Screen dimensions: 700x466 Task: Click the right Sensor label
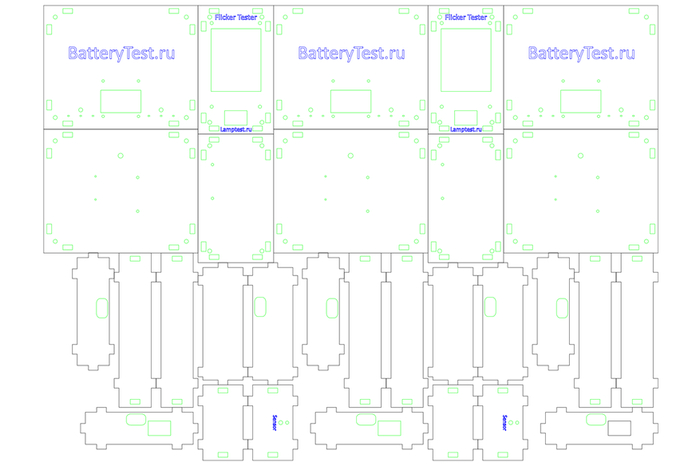[x=504, y=423]
